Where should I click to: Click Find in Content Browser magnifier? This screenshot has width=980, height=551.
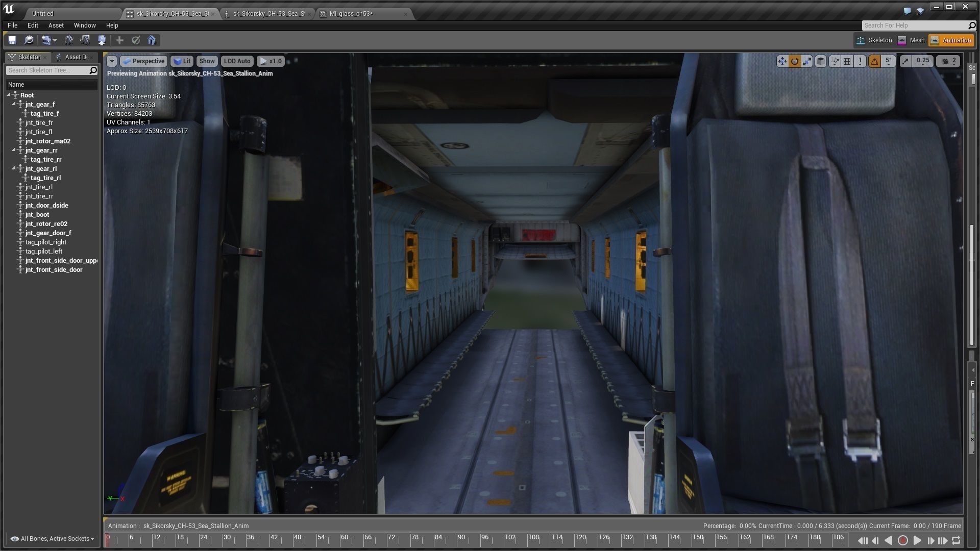(29, 40)
